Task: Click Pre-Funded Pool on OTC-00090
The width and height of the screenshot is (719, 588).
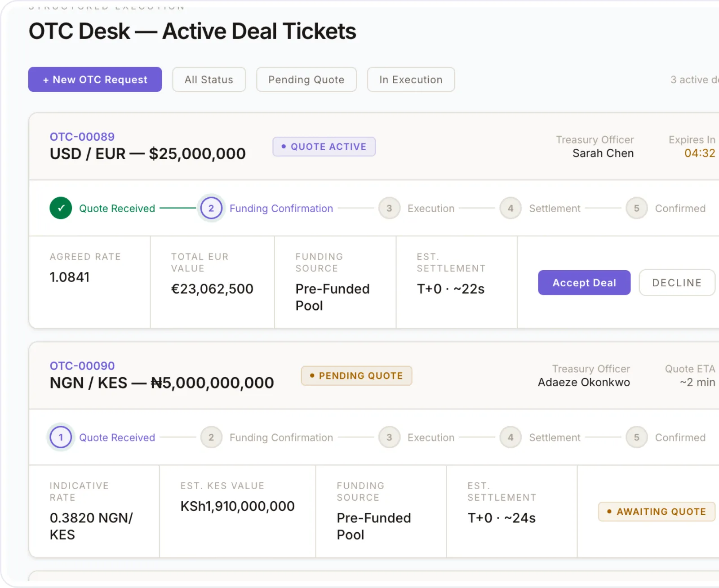Action: pyautogui.click(x=374, y=526)
